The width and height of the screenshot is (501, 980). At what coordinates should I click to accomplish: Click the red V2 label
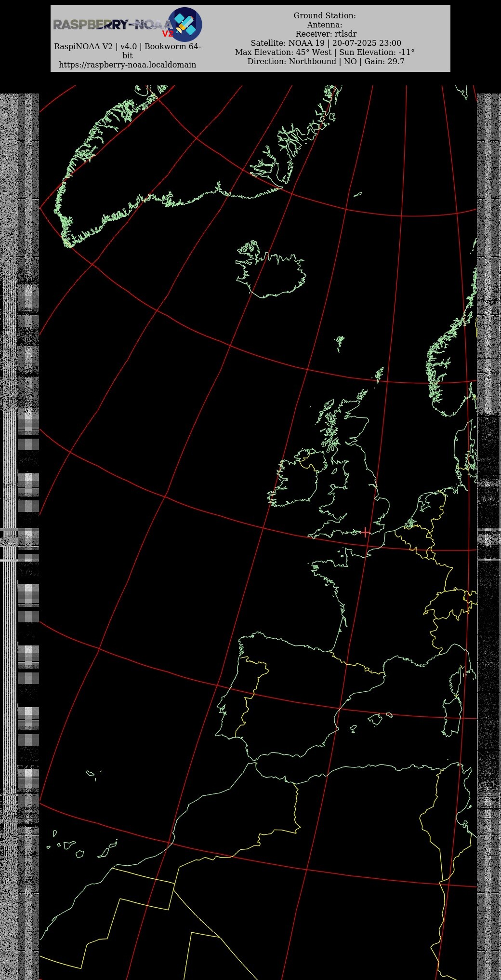click(168, 34)
